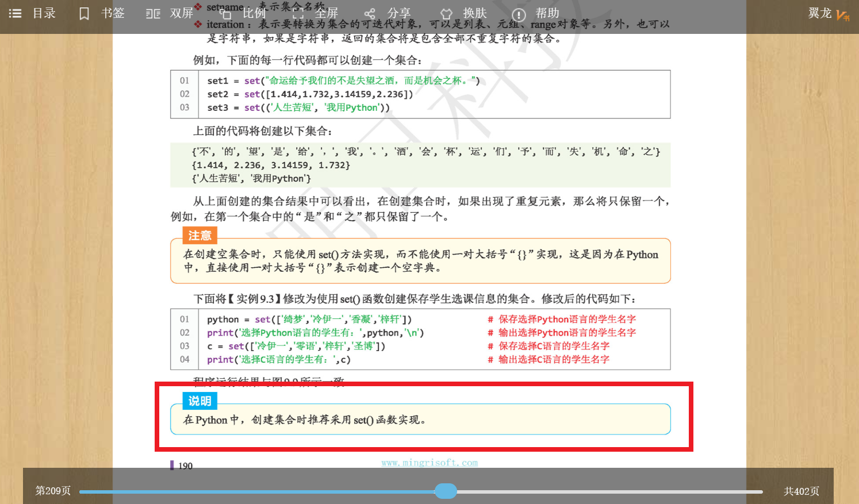This screenshot has width=859, height=504.
Task: Click the 注意 note tag
Action: pos(200,236)
